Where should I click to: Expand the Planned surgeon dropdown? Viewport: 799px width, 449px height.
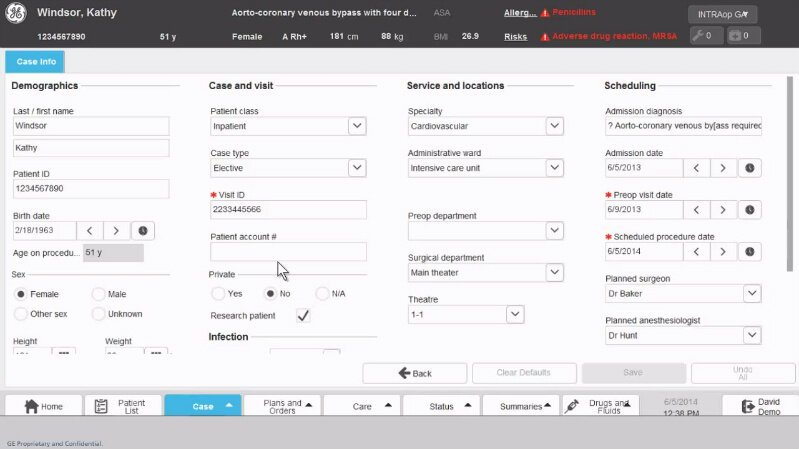click(x=752, y=294)
